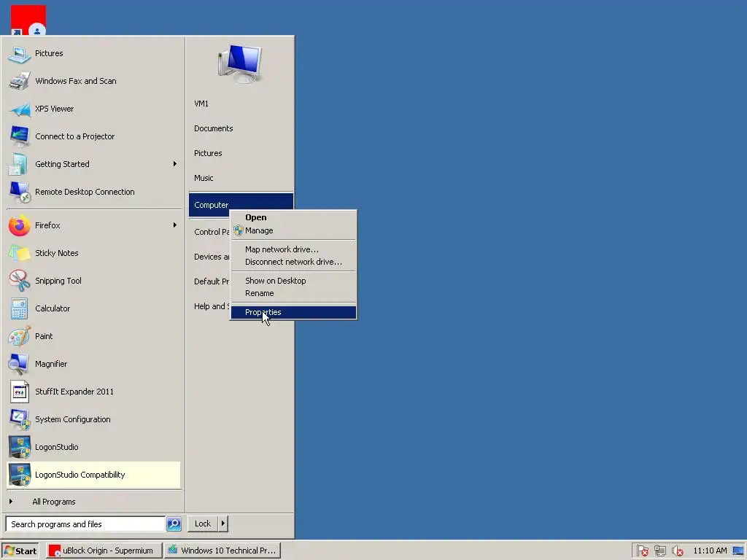Open Music in the right pane
This screenshot has width=747, height=560.
204,178
